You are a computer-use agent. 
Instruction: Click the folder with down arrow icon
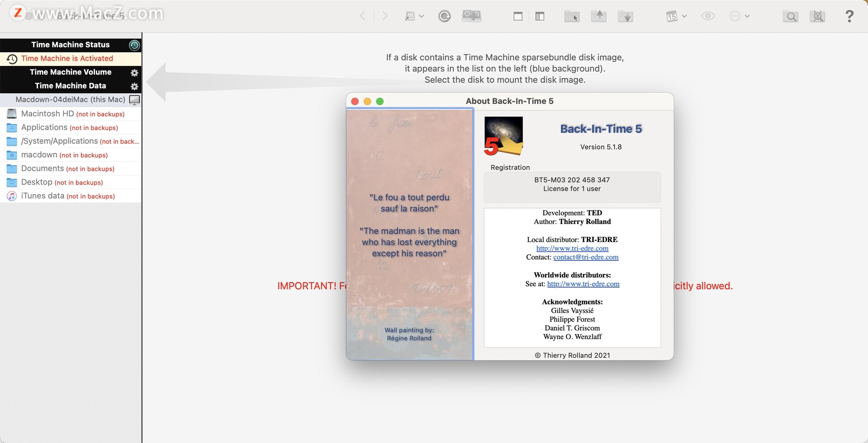click(626, 17)
